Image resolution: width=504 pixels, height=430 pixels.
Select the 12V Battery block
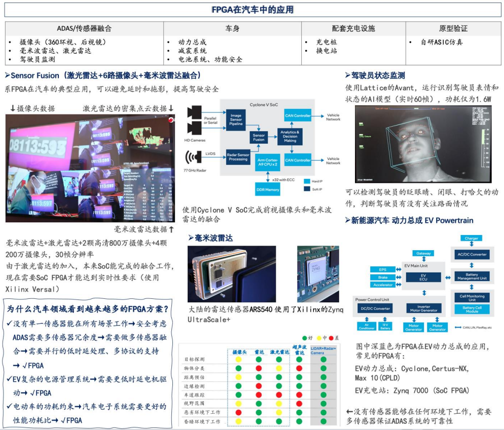click(386, 326)
